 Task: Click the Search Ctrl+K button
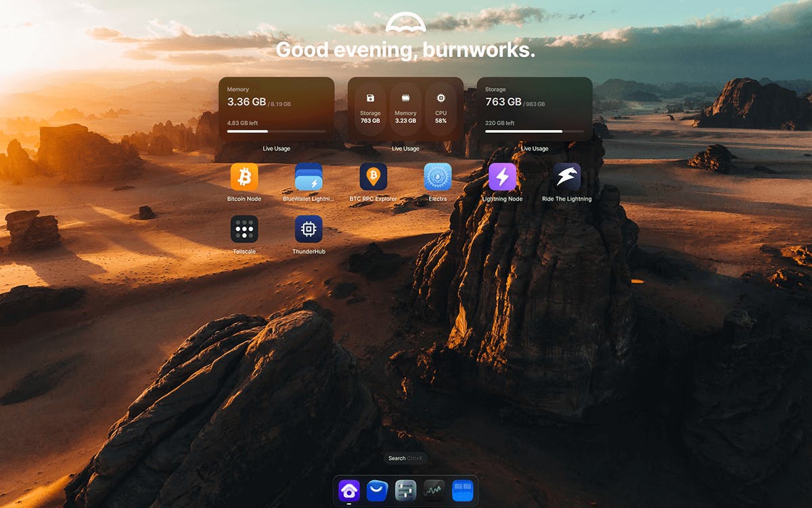[x=405, y=459]
